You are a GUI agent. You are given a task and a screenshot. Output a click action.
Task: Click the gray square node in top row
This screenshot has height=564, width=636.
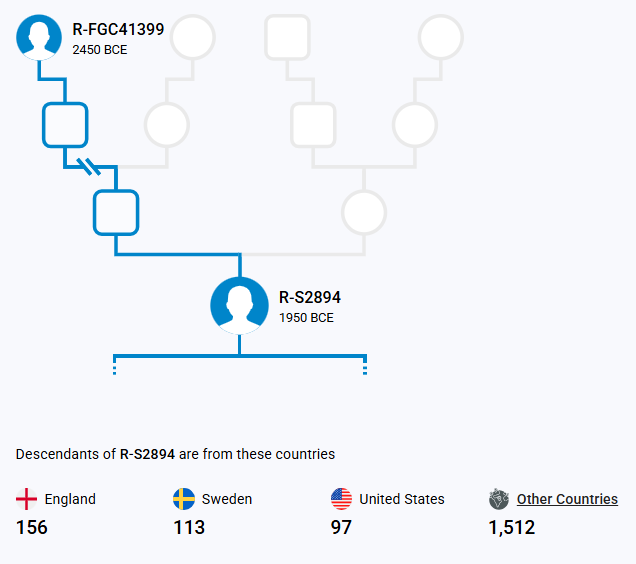[287, 37]
